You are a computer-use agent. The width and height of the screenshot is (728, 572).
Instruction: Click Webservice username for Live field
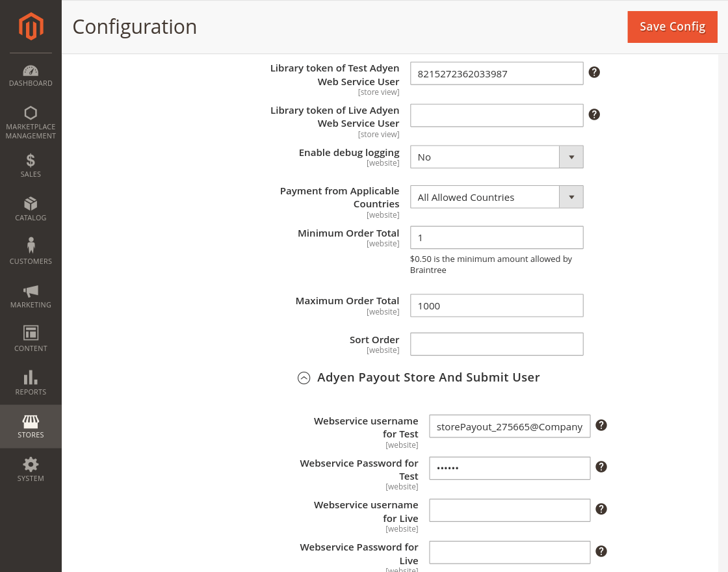(x=510, y=510)
